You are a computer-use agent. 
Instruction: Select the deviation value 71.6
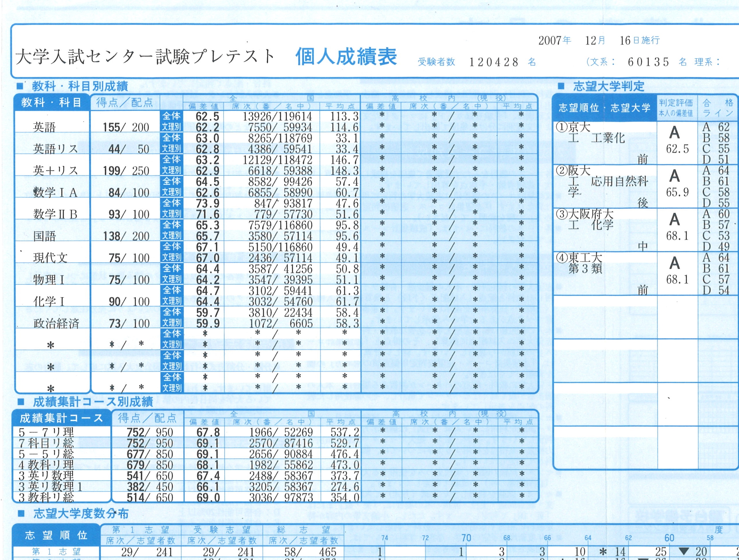point(207,214)
